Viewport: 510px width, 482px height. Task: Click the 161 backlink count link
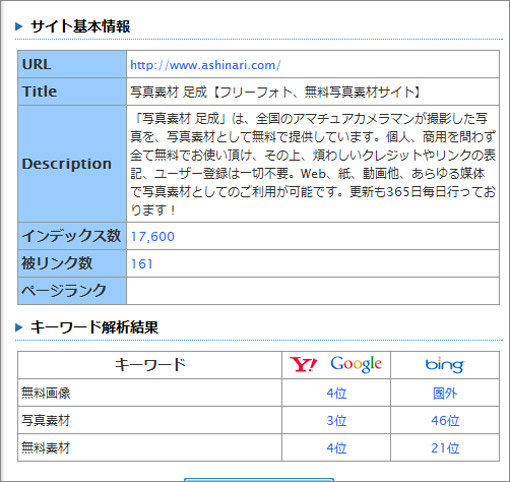coord(142,264)
